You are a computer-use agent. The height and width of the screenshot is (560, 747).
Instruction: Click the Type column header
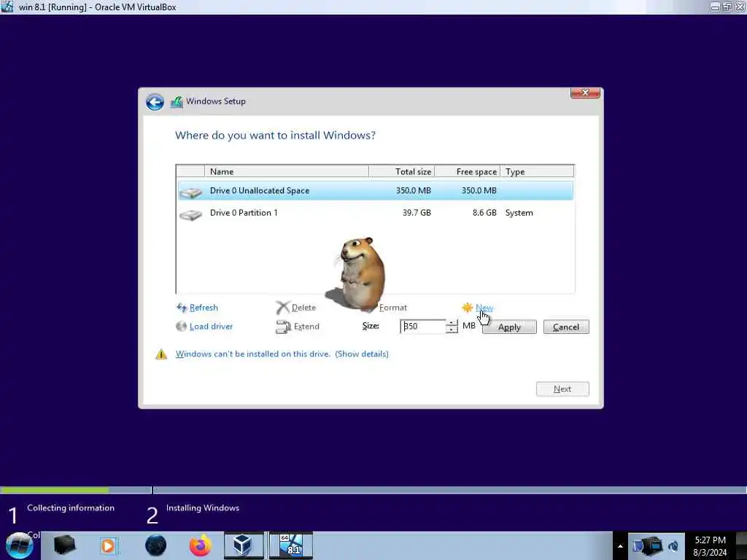(537, 171)
